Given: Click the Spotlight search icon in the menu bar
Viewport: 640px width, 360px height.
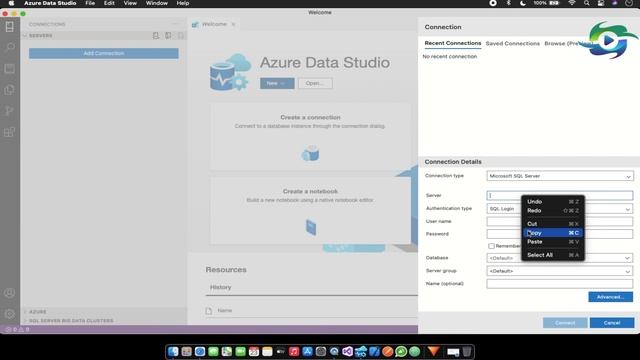Looking at the screenshot, I should [587, 3].
